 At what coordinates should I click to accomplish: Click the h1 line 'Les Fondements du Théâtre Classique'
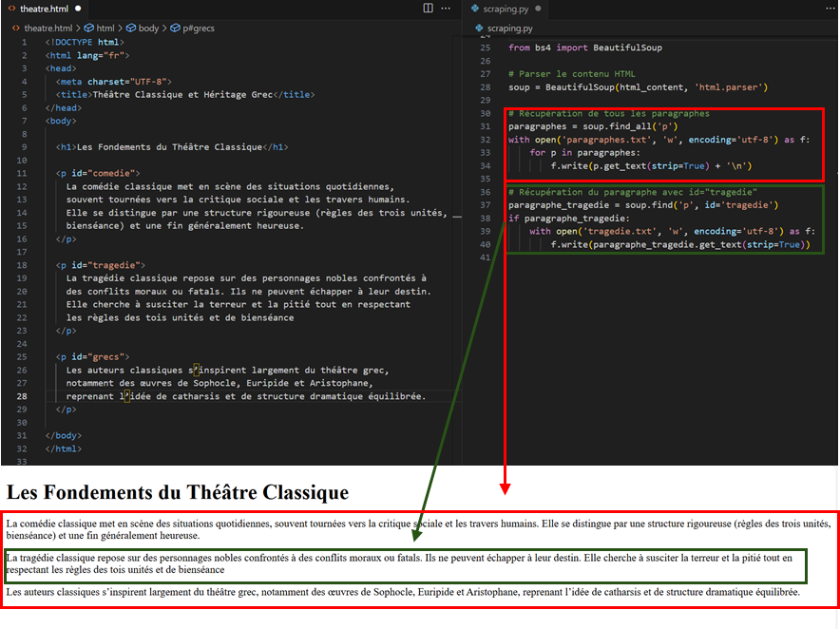pos(172,147)
